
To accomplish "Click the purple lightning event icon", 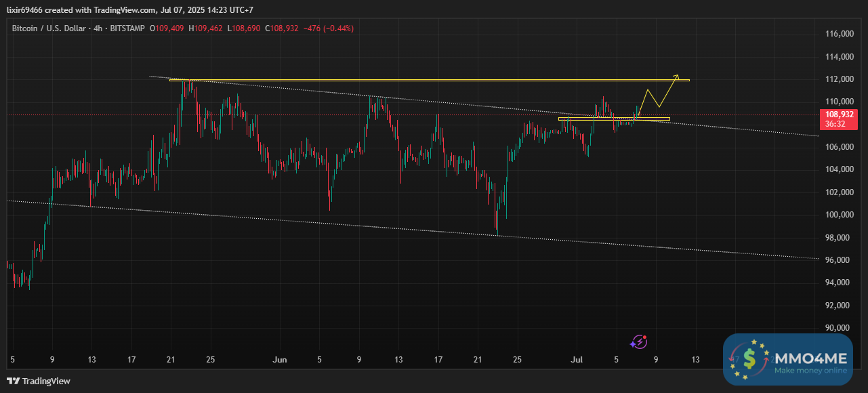I will point(639,342).
